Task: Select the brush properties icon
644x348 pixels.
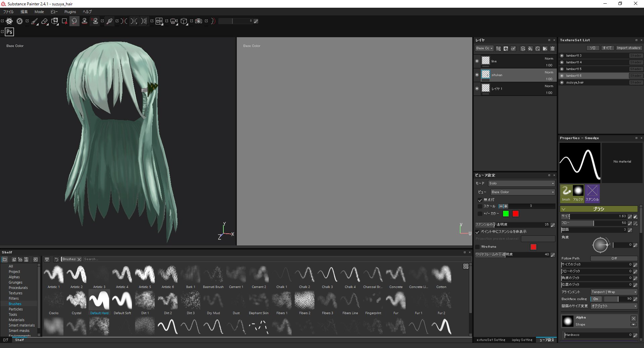Action: click(x=566, y=193)
